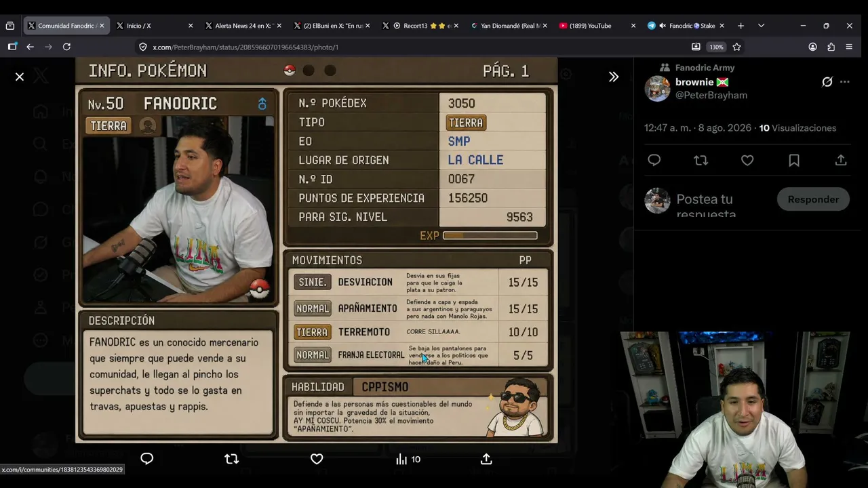Screen dimensions: 868x488
Task: Switch to the 'Recort13' tab
Action: pos(422,26)
